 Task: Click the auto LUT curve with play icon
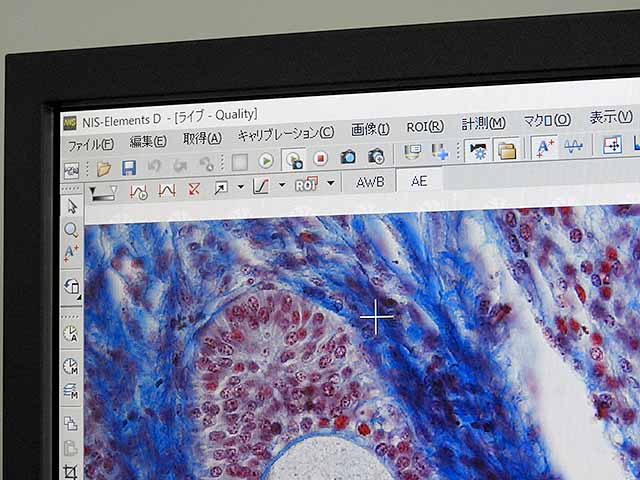click(138, 191)
